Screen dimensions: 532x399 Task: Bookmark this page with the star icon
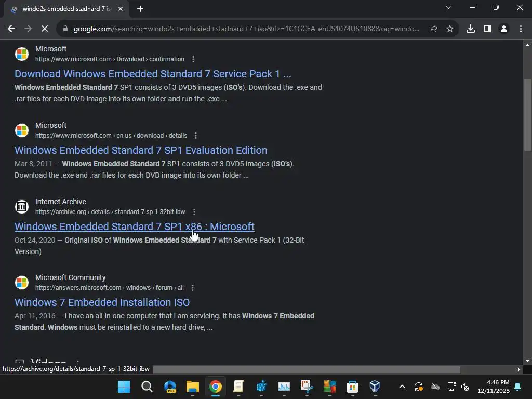(x=450, y=29)
